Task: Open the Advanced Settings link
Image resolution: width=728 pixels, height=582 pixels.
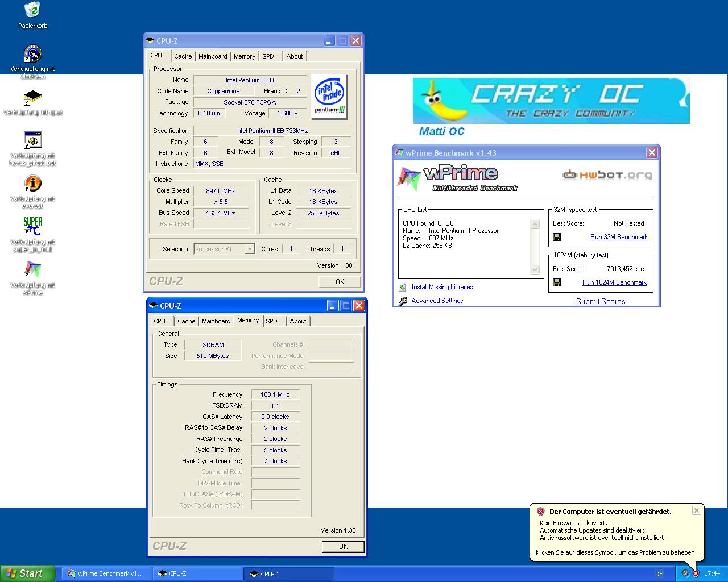Action: tap(437, 301)
